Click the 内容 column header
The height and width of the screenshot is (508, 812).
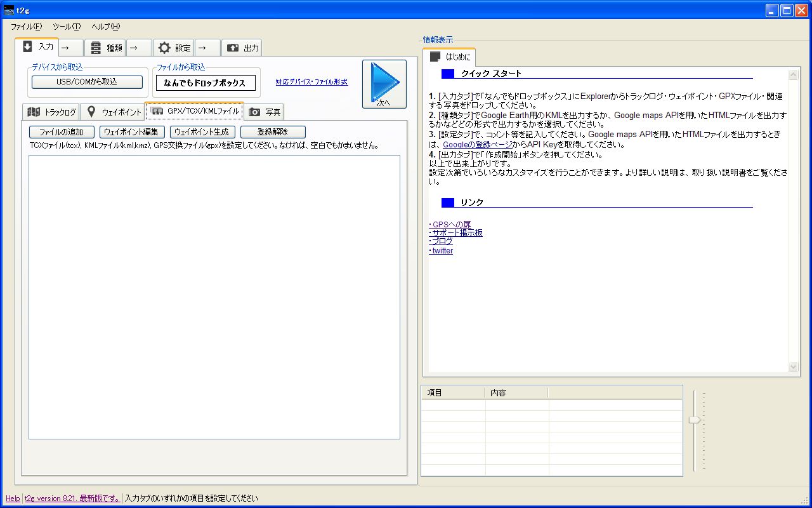click(516, 393)
